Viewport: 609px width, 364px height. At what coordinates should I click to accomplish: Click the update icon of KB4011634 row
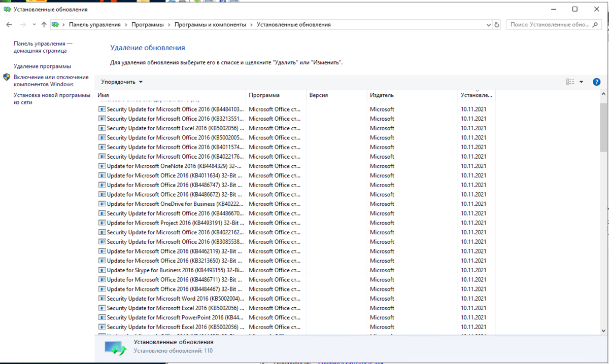[102, 175]
